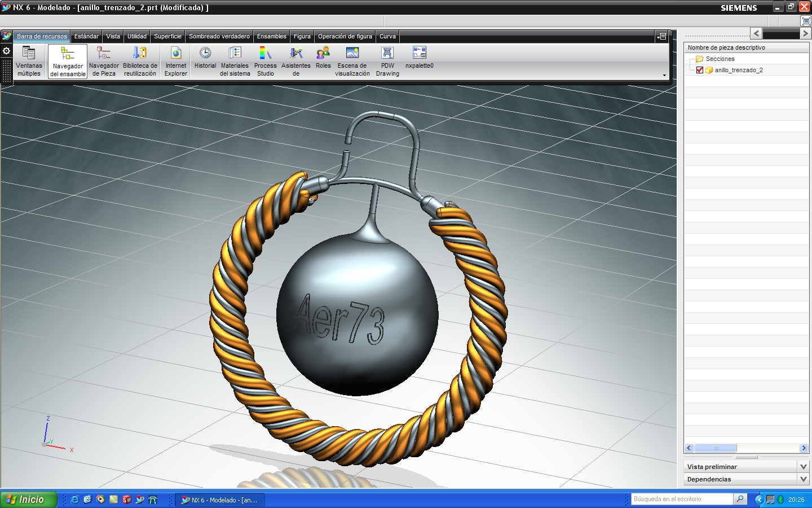Click desktop search magnifier icon

click(740, 499)
